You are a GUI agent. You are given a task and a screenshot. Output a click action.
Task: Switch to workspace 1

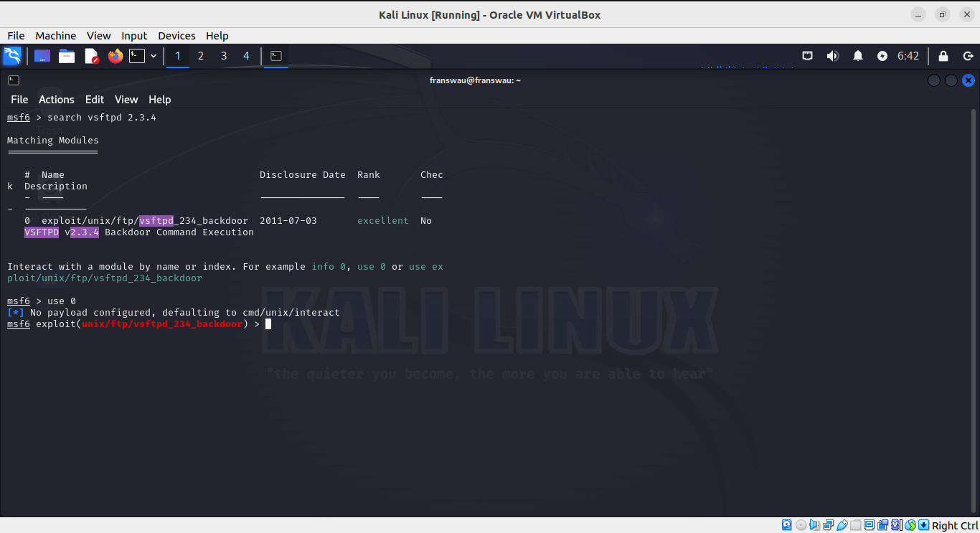pos(178,56)
